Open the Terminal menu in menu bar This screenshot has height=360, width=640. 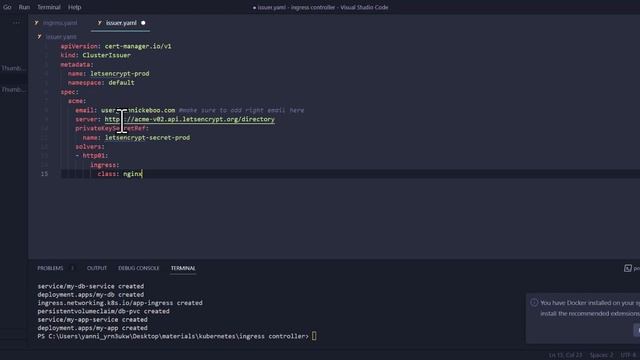pyautogui.click(x=49, y=7)
